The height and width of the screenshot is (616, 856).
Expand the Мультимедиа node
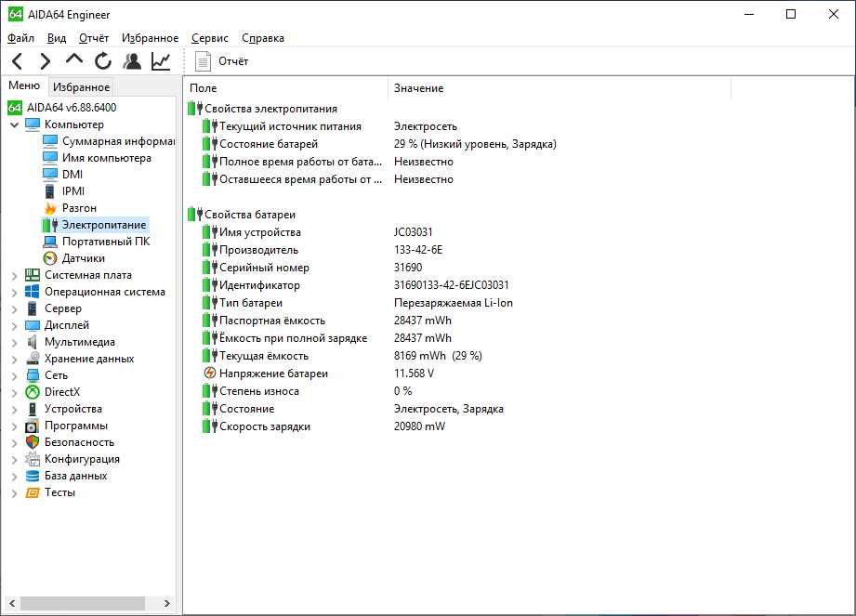(x=14, y=343)
